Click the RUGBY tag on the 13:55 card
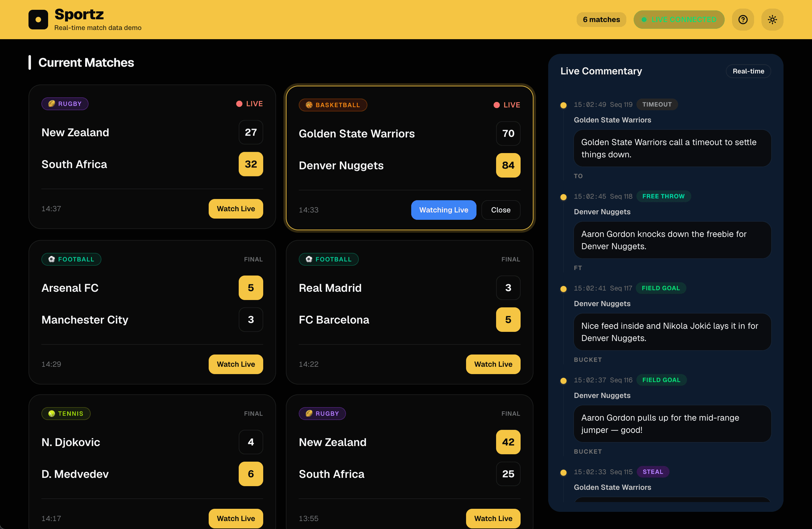The image size is (812, 529). [x=322, y=414]
